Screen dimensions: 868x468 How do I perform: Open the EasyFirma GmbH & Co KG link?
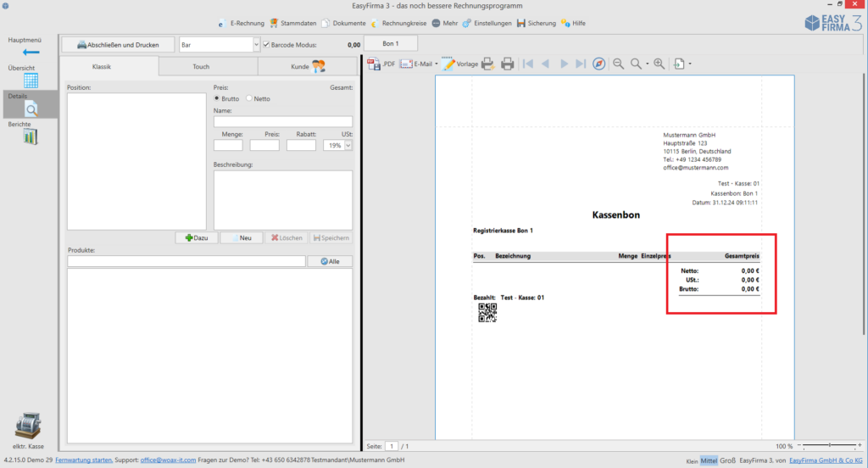826,461
